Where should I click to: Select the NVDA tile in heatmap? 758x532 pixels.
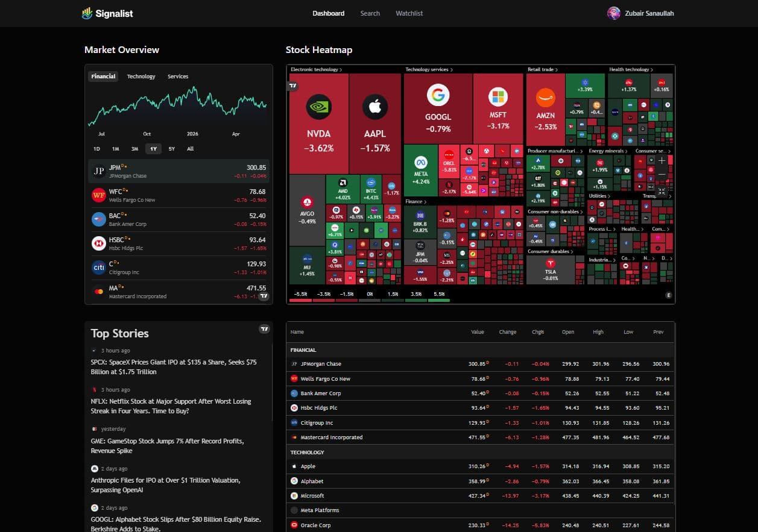point(319,124)
